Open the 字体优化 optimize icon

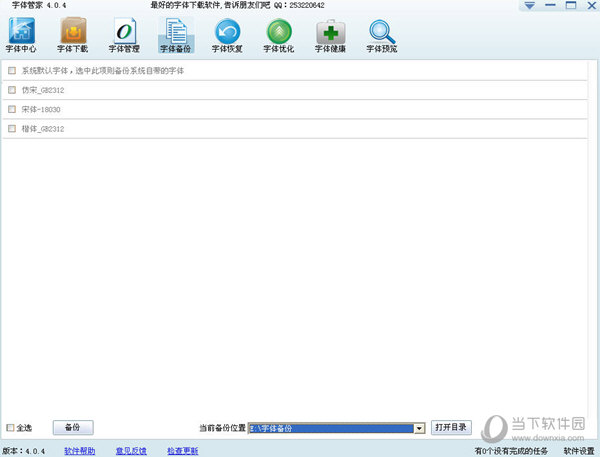pyautogui.click(x=279, y=35)
